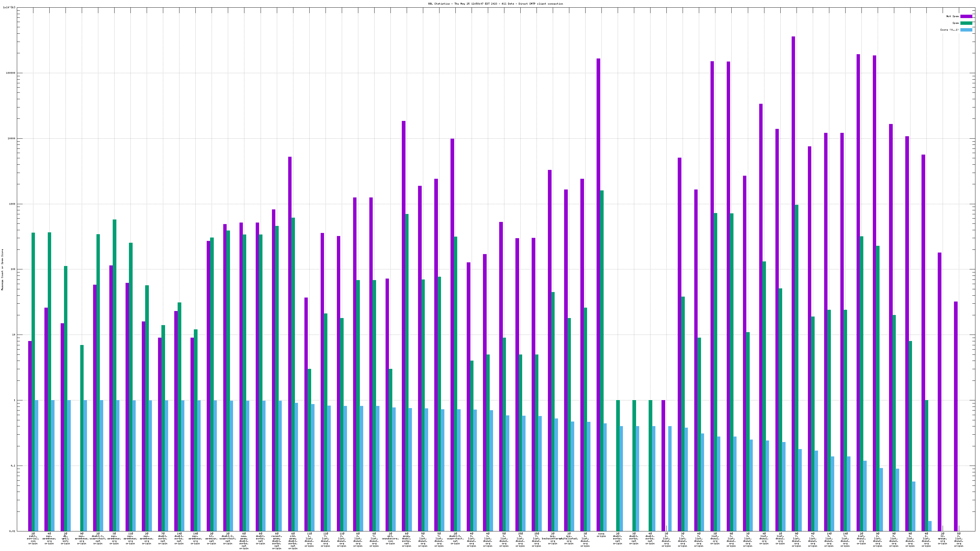980x551 pixels.
Task: Click the ubl.unsubscore.com origin axis label
Action: tap(390, 538)
